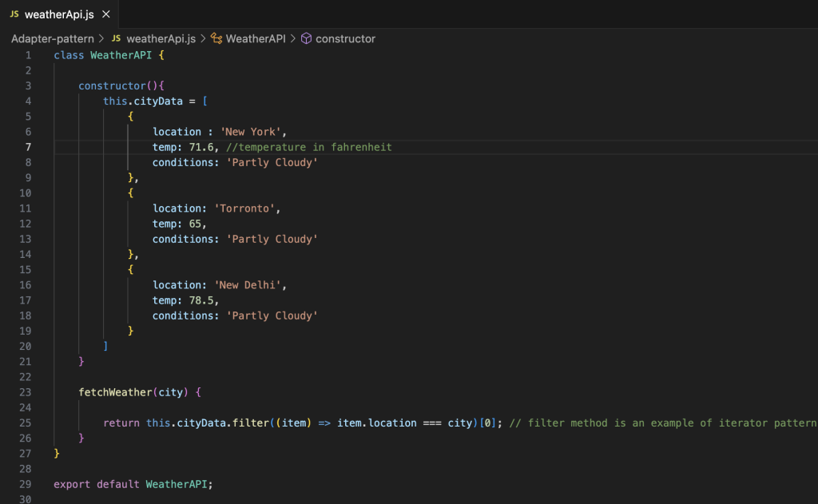Select the weatherApi.js editor tab
Viewport: 818px width, 504px height.
59,14
